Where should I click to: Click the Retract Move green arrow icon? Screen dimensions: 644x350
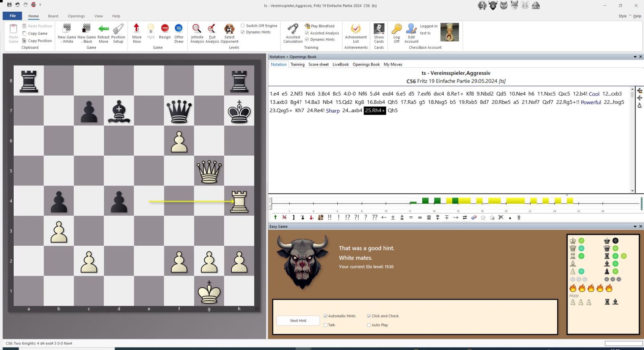point(103,29)
